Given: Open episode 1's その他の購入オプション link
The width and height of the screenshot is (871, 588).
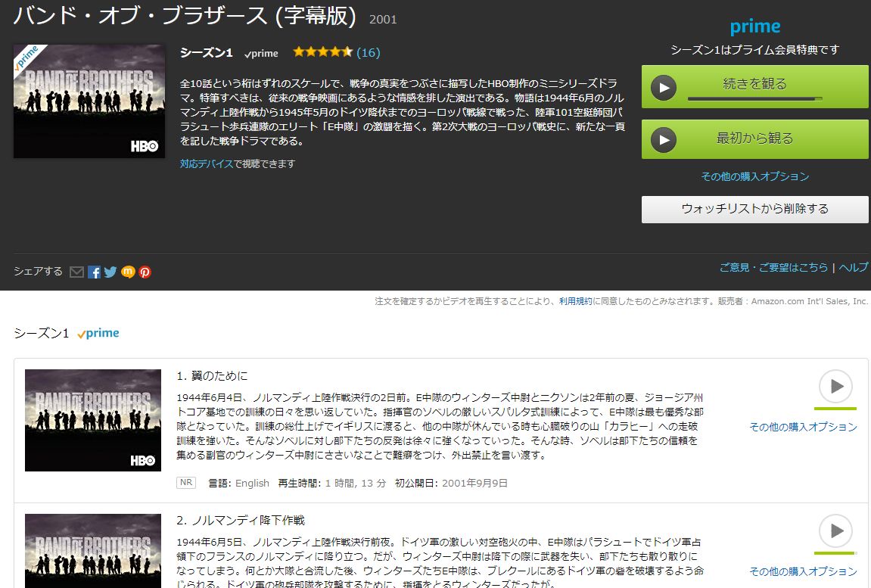Looking at the screenshot, I should [803, 427].
